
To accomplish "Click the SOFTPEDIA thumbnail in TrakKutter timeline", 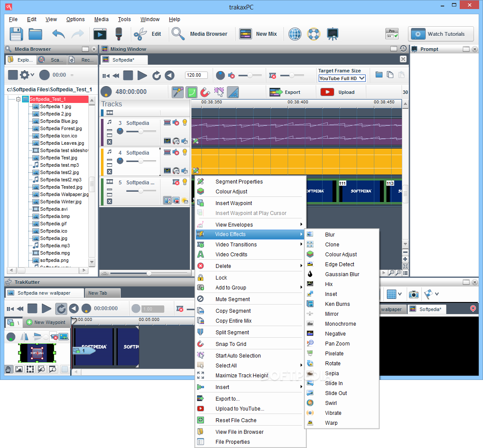I will pyautogui.click(x=94, y=346).
